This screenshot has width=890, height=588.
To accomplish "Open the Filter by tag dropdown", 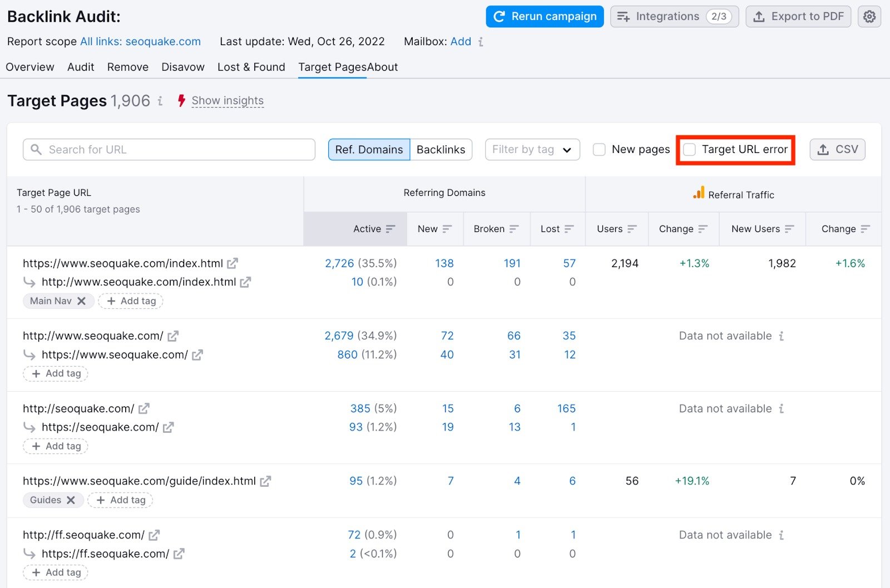I will point(532,149).
